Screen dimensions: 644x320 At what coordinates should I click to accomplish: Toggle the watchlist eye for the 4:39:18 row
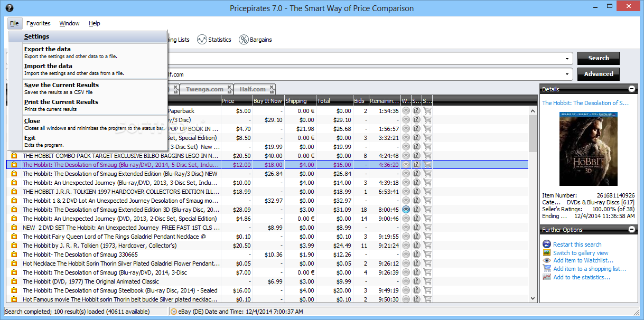[406, 183]
